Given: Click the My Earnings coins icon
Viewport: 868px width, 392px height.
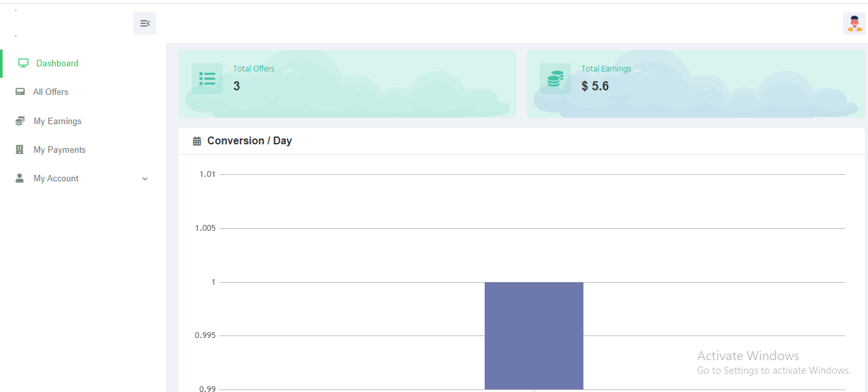Looking at the screenshot, I should tap(20, 121).
